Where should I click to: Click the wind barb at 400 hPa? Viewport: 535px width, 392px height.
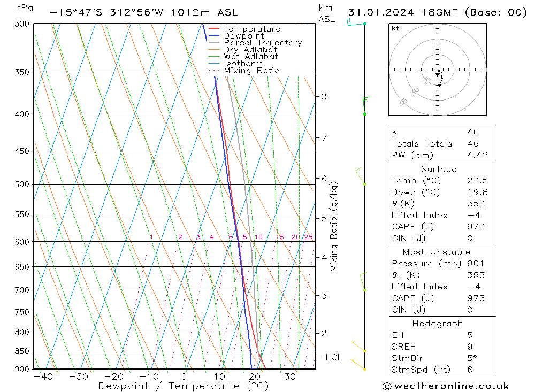click(365, 106)
